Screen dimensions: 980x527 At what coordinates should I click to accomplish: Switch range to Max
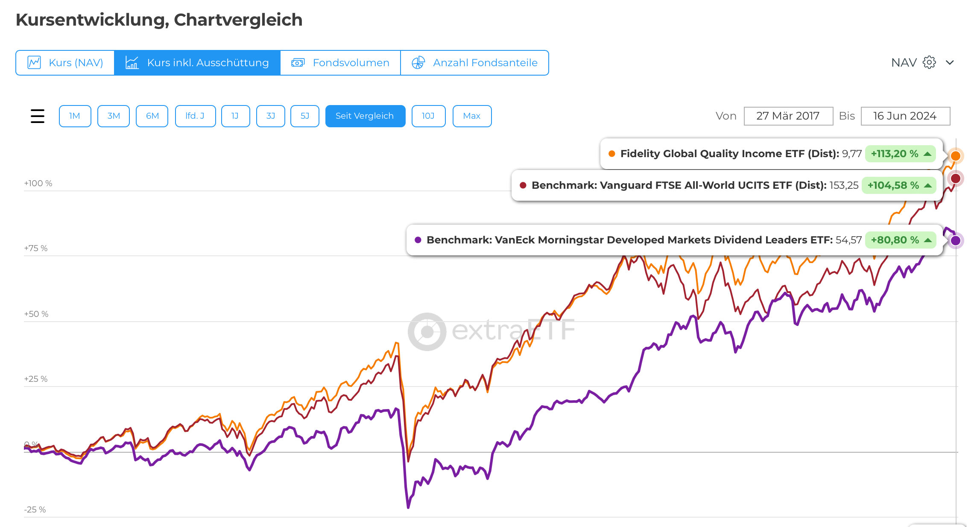coord(471,116)
